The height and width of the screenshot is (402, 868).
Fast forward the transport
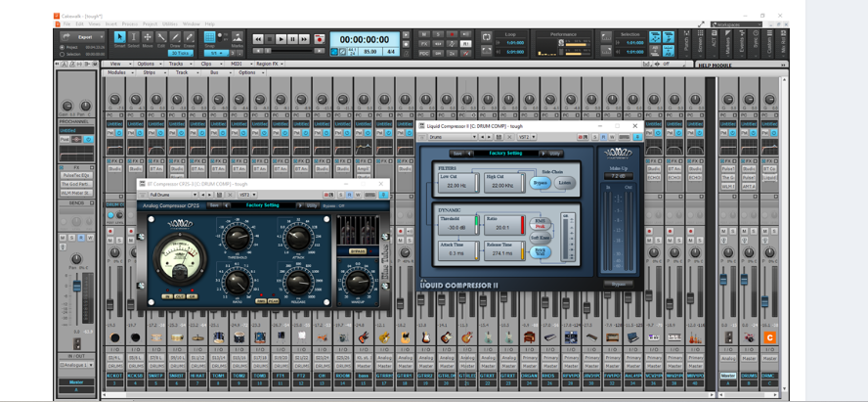304,39
